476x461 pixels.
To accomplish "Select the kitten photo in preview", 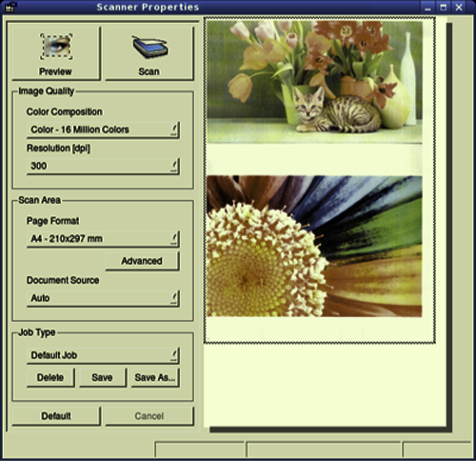I will 314,82.
